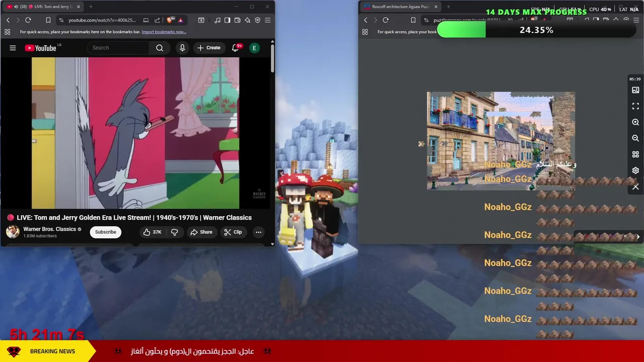The height and width of the screenshot is (362, 644).
Task: Like the video showing 37K
Action: [x=152, y=232]
